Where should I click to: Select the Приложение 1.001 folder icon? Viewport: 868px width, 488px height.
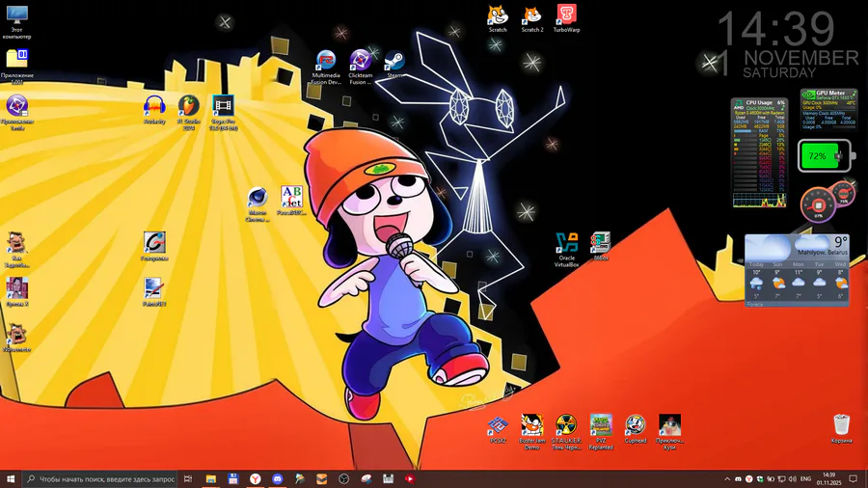click(17, 67)
